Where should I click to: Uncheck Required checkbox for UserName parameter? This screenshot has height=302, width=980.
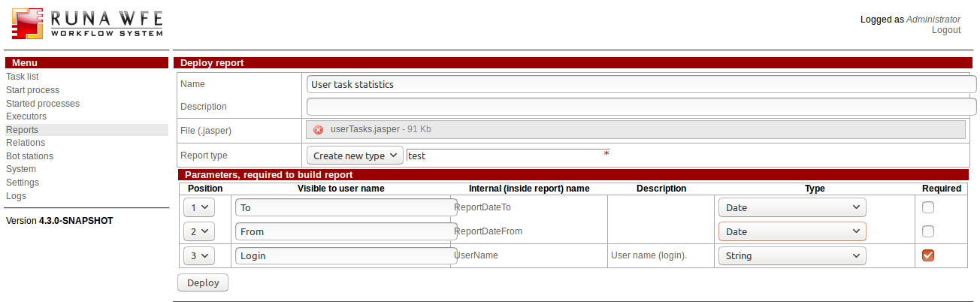click(x=928, y=255)
